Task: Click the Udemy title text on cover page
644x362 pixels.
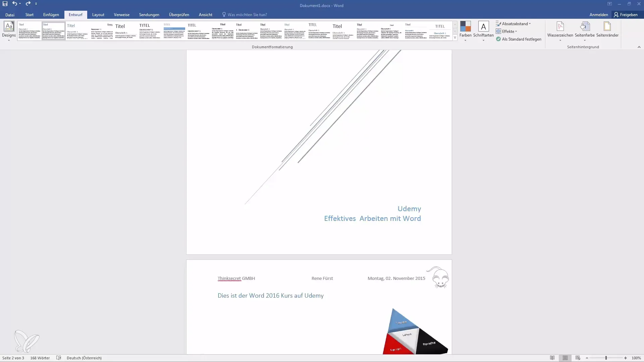Action: click(409, 209)
